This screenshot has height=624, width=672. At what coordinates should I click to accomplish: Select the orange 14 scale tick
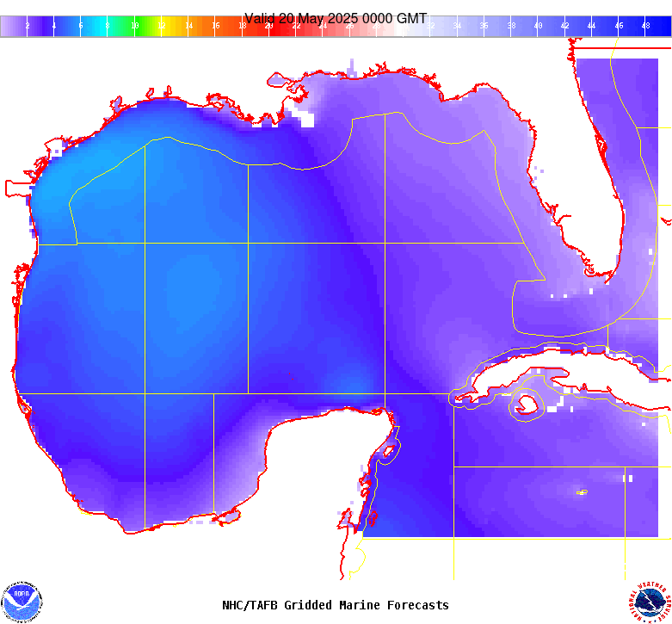coord(188,26)
